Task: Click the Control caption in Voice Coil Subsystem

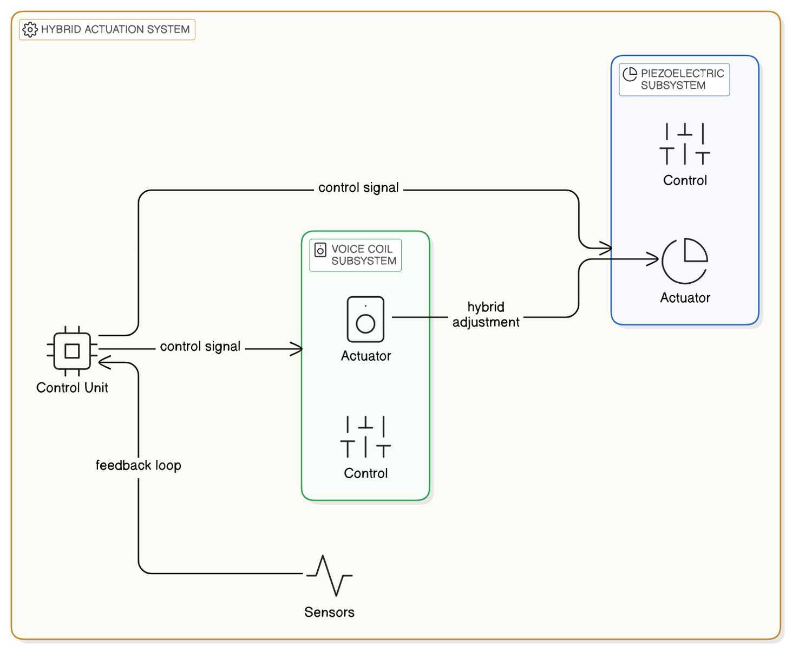Action: click(366, 473)
